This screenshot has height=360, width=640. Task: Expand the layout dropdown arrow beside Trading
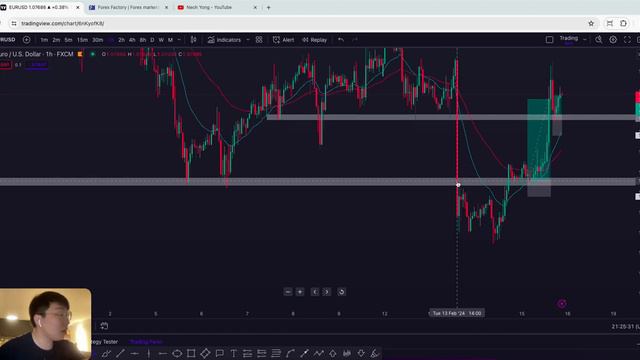pos(584,40)
